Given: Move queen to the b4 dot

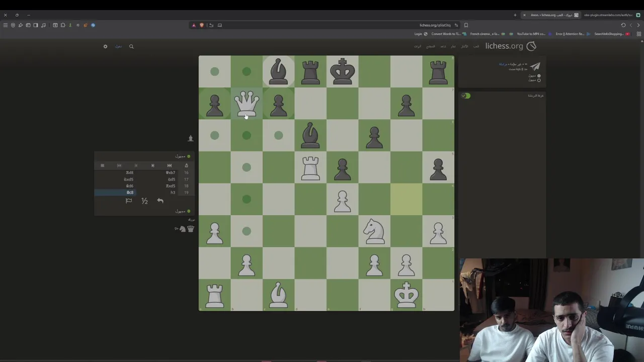Looking at the screenshot, I should click(247, 199).
